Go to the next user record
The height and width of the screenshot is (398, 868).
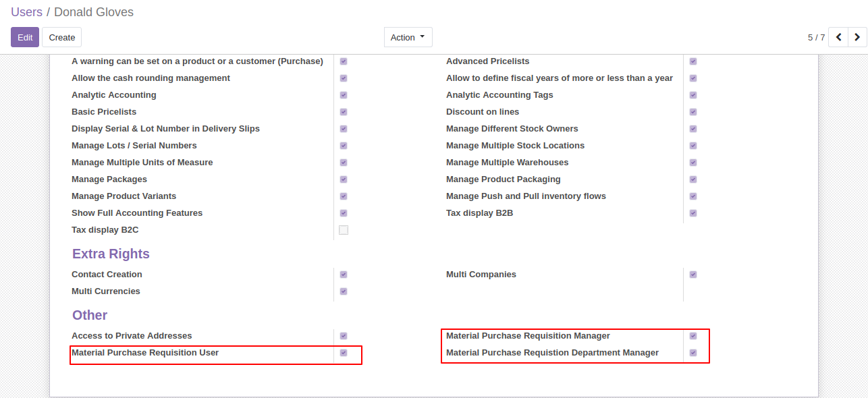857,37
